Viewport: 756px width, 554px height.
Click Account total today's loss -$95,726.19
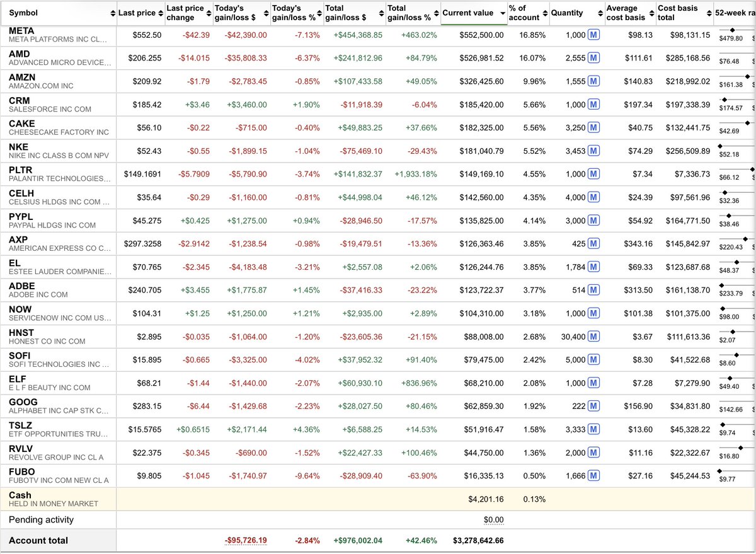[245, 541]
